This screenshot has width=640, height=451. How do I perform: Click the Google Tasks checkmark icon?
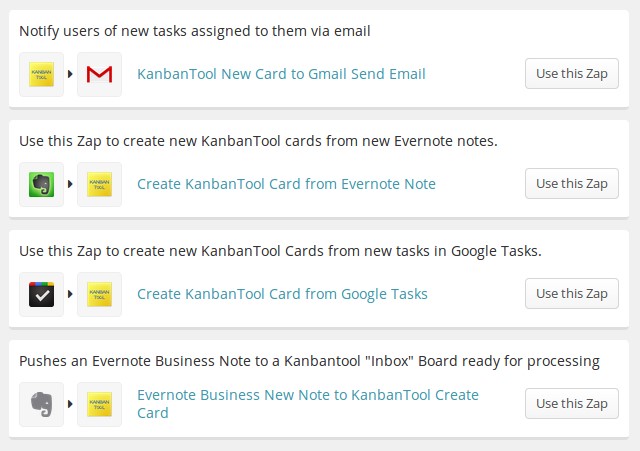[41, 294]
